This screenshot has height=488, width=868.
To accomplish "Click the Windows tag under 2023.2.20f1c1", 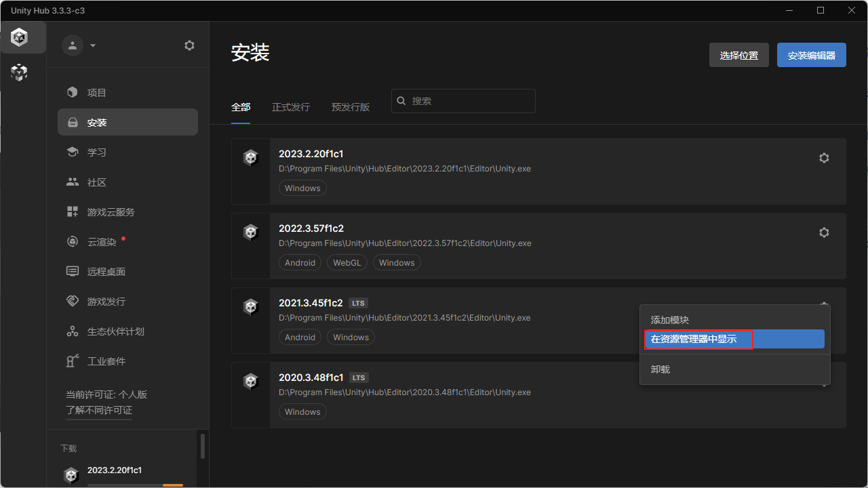I will (x=302, y=188).
